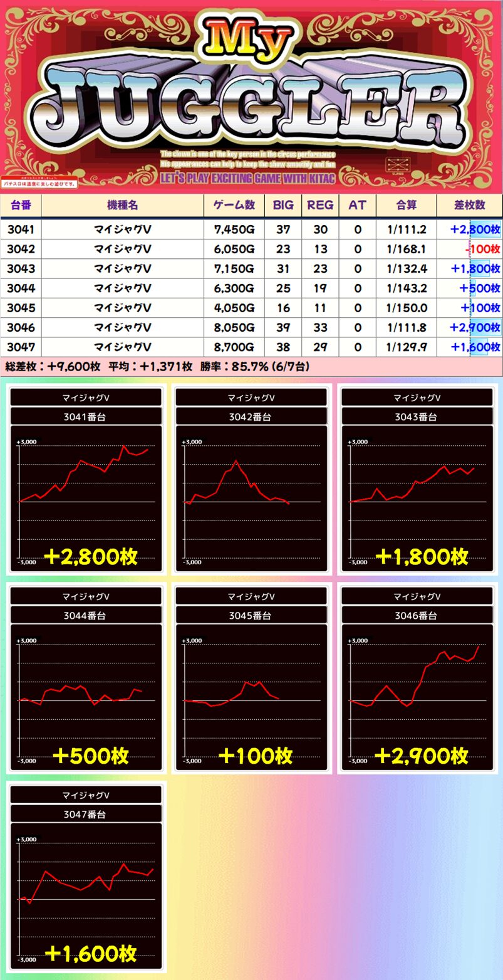Click the 8,700G game count cell
The image size is (503, 980).
tap(234, 347)
